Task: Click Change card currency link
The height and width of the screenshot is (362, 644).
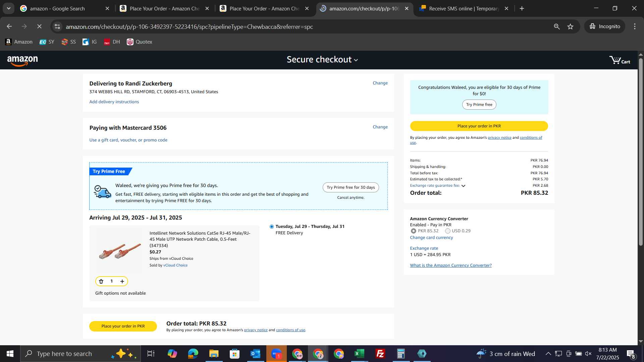Action: 431,238
